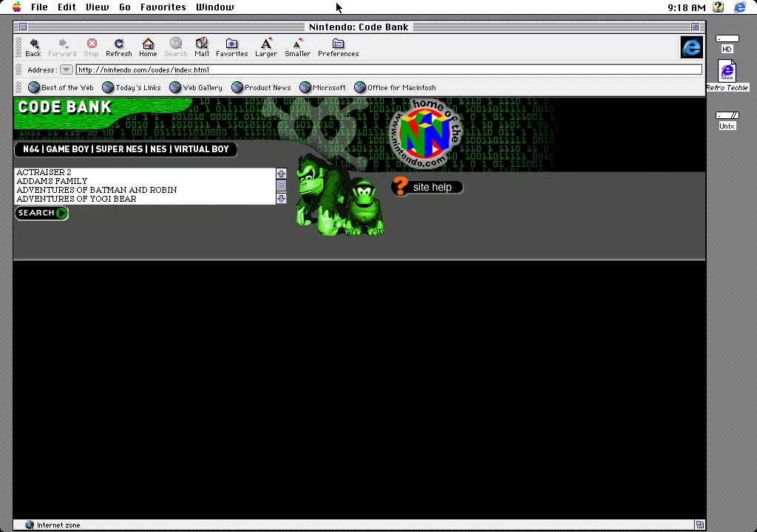This screenshot has width=757, height=532.
Task: Open the Best of the Web bookmark
Action: (x=61, y=88)
